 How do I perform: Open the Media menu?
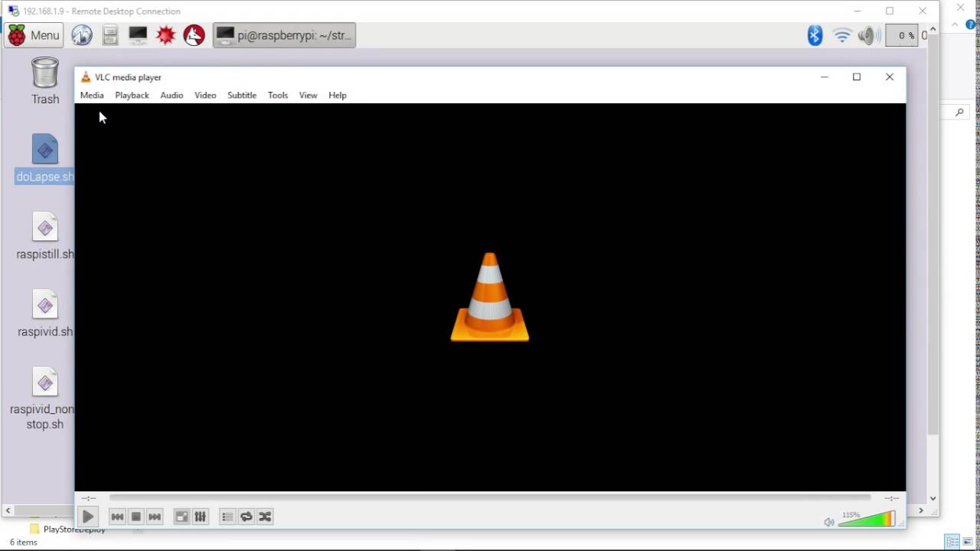click(92, 96)
